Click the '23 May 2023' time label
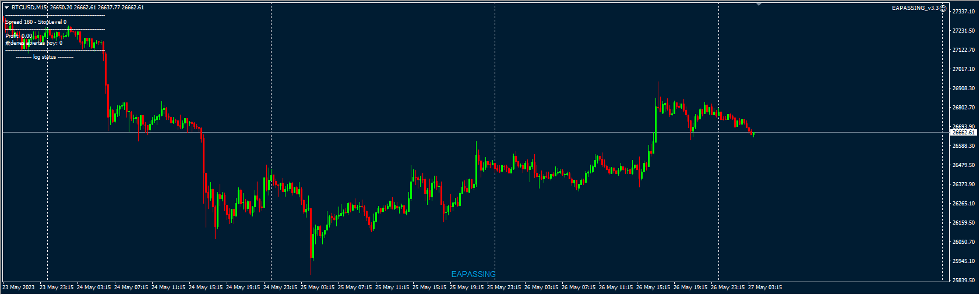980x295 pixels. point(19,287)
